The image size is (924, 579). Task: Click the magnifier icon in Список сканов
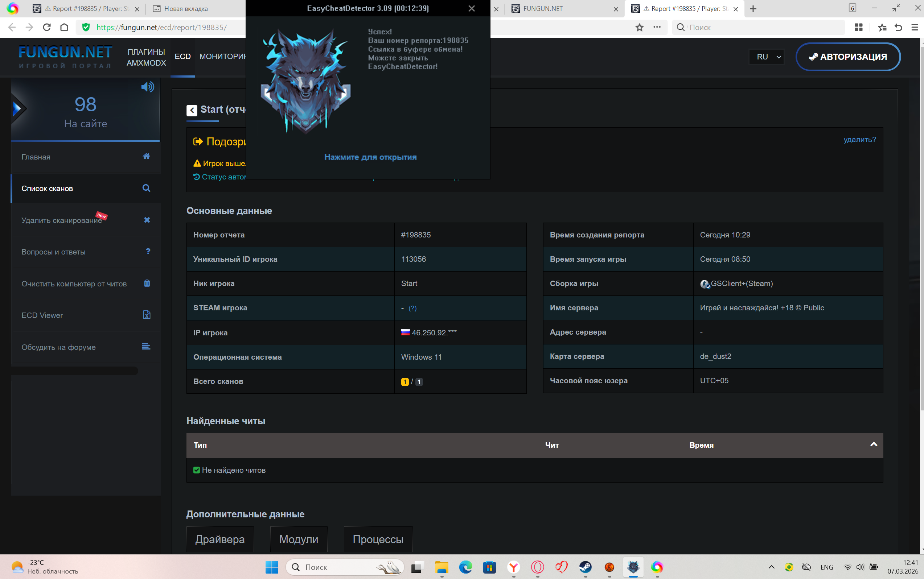click(x=146, y=188)
